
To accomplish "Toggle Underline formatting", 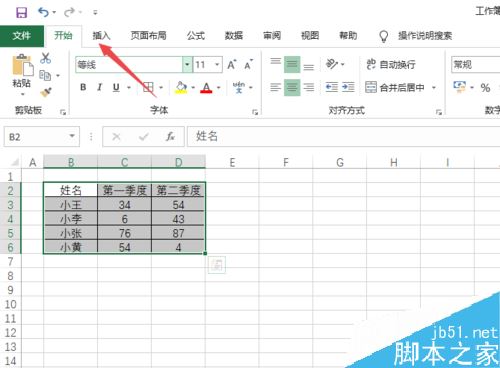I will point(116,87).
